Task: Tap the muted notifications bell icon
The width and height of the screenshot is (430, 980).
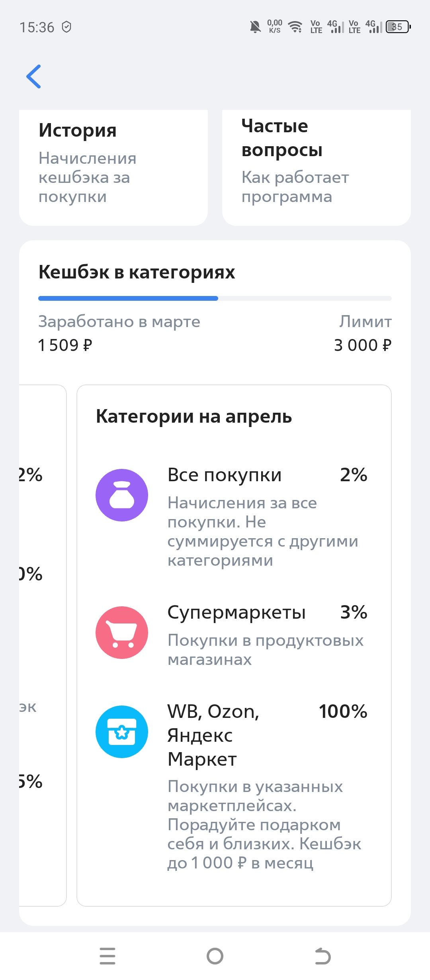Action: [255, 27]
